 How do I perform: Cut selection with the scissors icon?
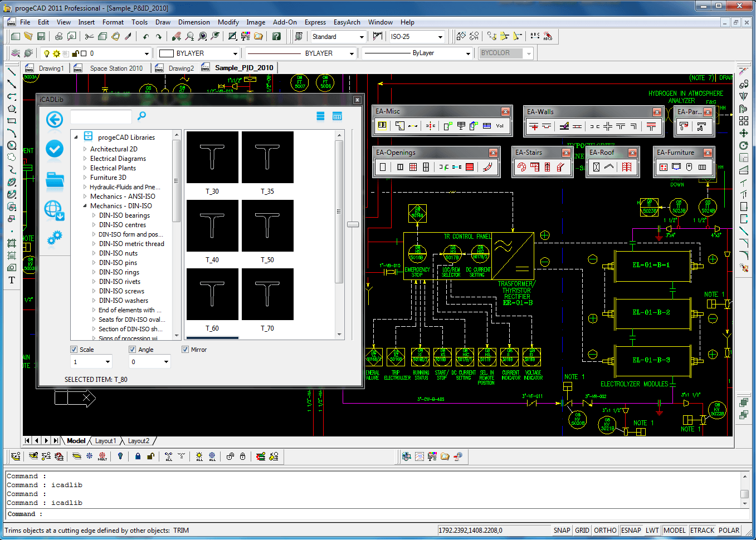(89, 36)
